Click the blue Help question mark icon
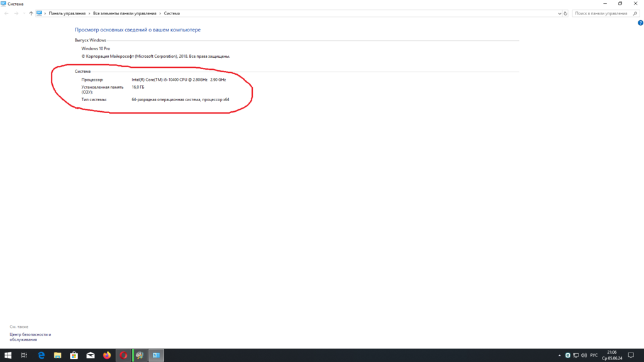The width and height of the screenshot is (644, 362). [640, 23]
